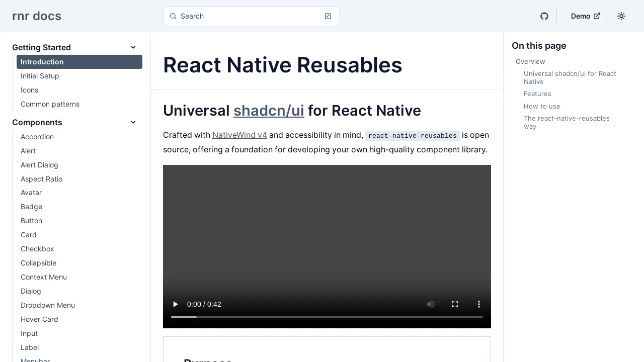Select Introduction in the sidebar
The height and width of the screenshot is (362, 644).
(79, 62)
